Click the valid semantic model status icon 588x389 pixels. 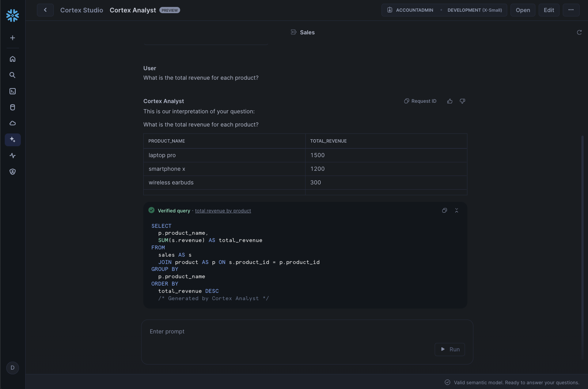coord(447,382)
